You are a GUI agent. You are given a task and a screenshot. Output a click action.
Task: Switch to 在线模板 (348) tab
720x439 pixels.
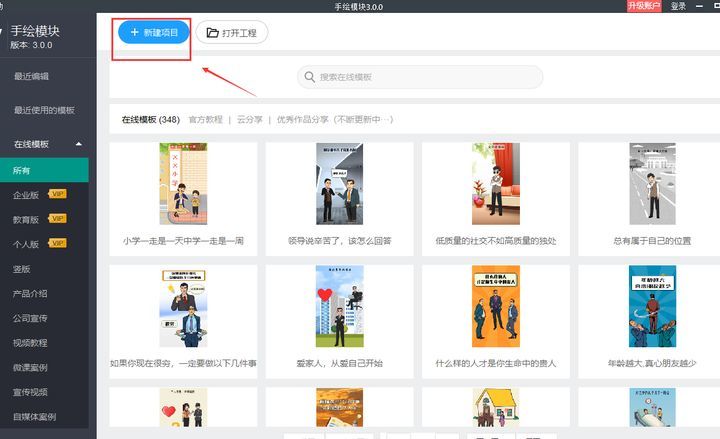[151, 119]
